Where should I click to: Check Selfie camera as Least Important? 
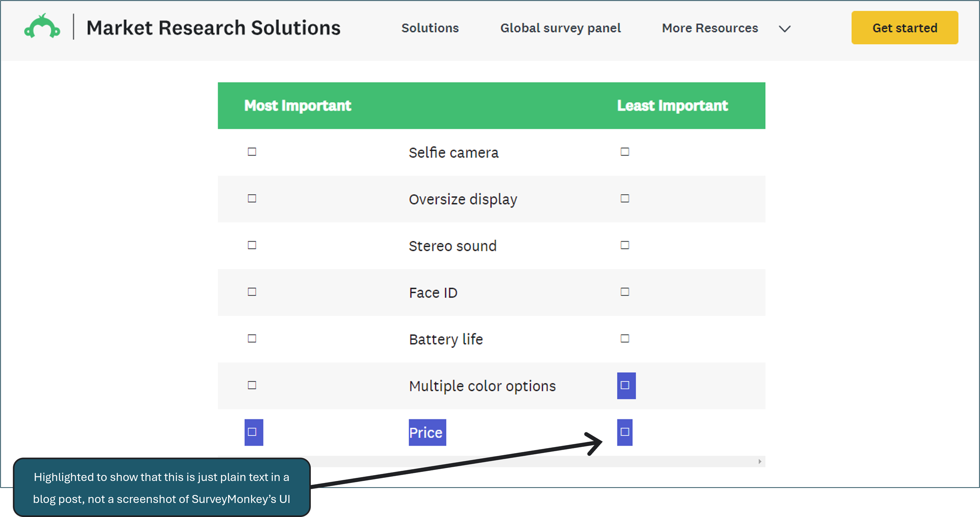625,152
